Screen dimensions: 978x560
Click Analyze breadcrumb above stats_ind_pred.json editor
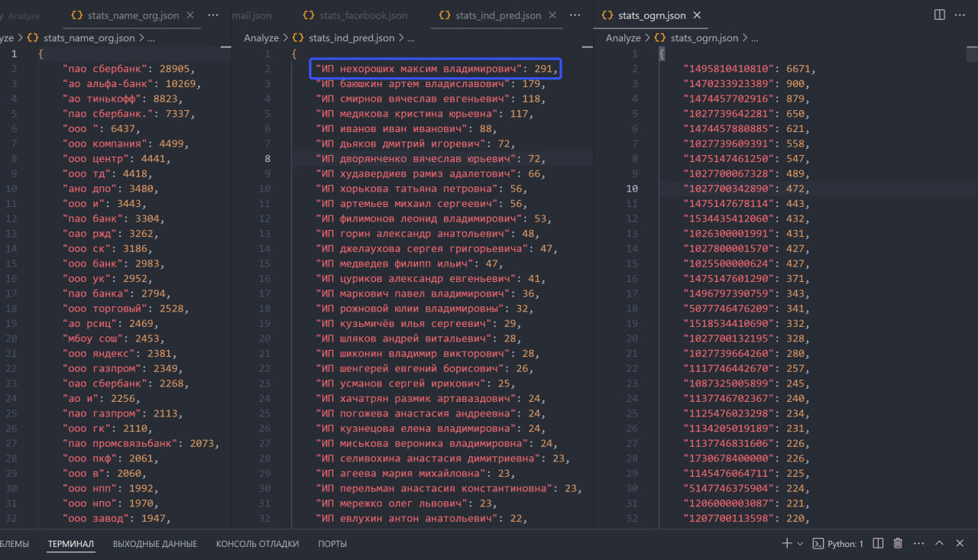(261, 37)
